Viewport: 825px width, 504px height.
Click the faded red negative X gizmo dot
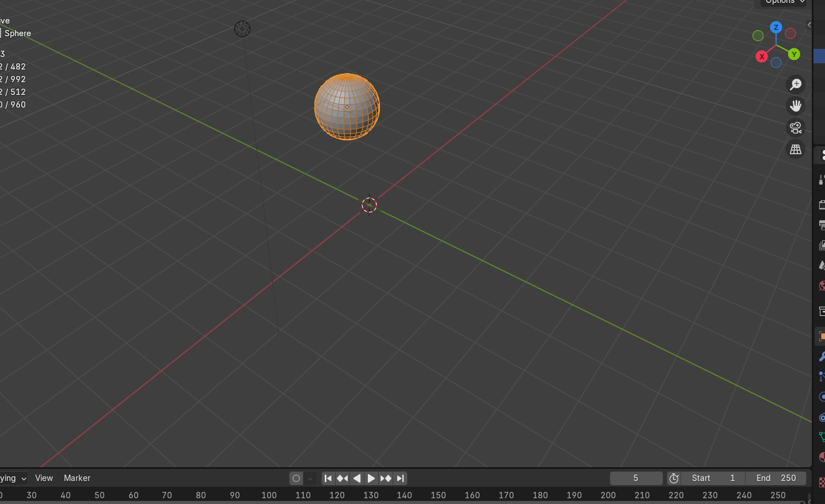click(x=790, y=34)
